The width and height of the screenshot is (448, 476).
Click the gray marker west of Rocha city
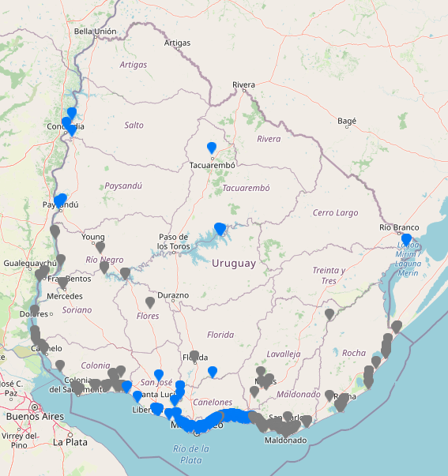(x=329, y=395)
